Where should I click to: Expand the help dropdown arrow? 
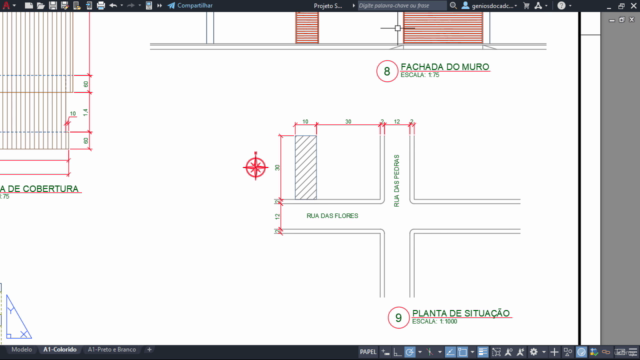coord(570,5)
